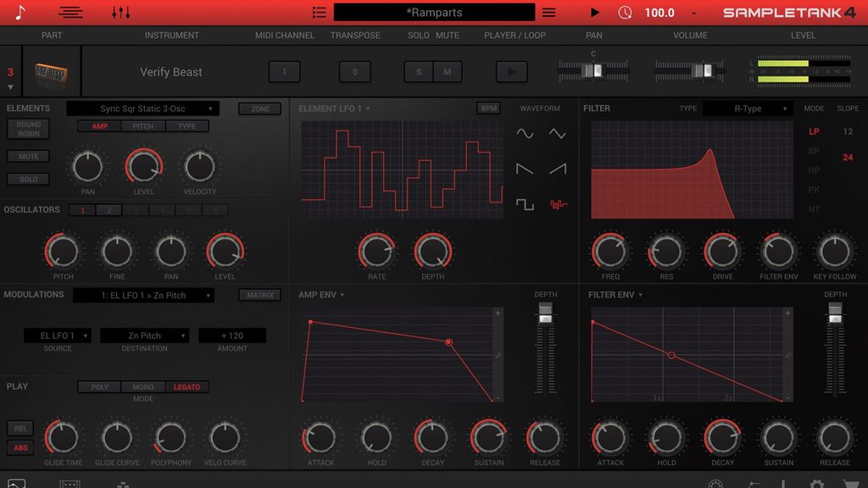Open the MATRIX modulation view
This screenshot has width=868, height=488.
259,295
